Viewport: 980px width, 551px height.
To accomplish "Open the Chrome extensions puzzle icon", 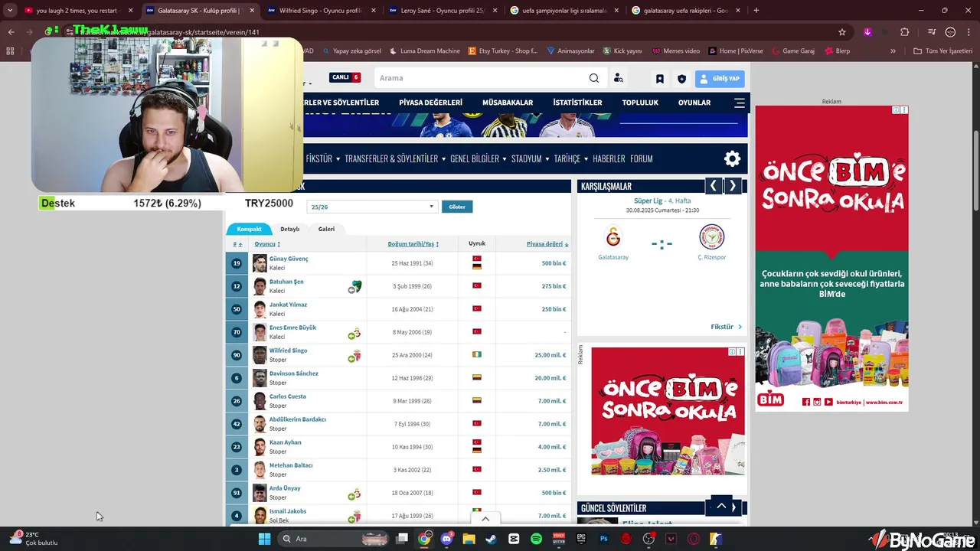I will click(905, 32).
